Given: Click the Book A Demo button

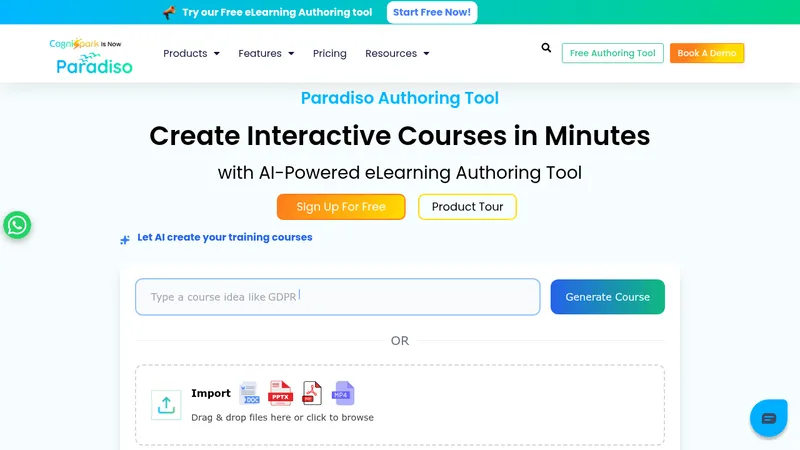Looking at the screenshot, I should pyautogui.click(x=707, y=53).
